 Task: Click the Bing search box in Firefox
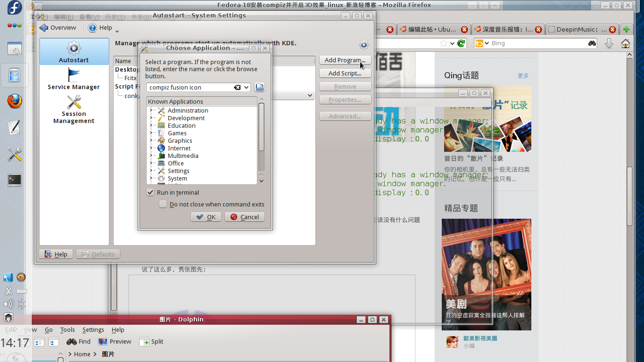536,43
